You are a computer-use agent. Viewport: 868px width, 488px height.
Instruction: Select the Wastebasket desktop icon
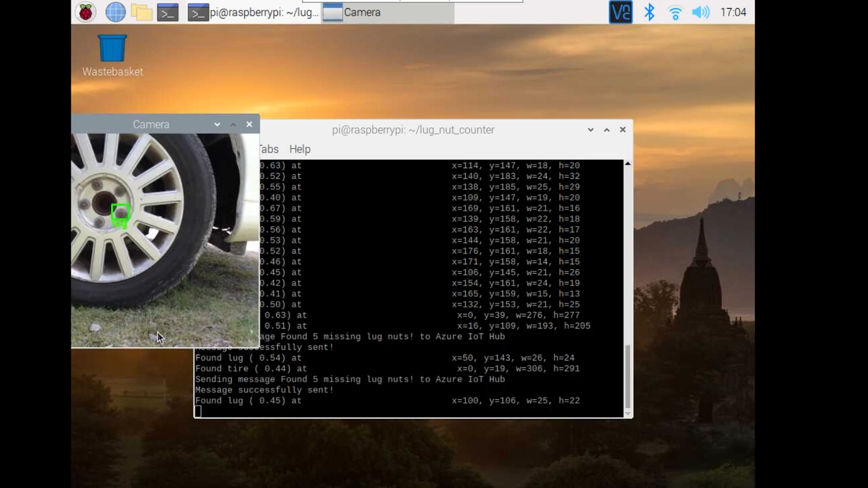[x=112, y=56]
